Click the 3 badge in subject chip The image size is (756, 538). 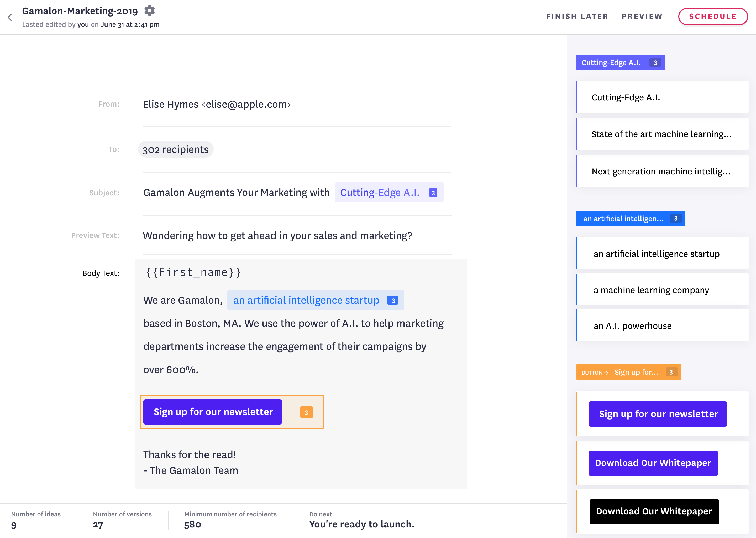433,193
